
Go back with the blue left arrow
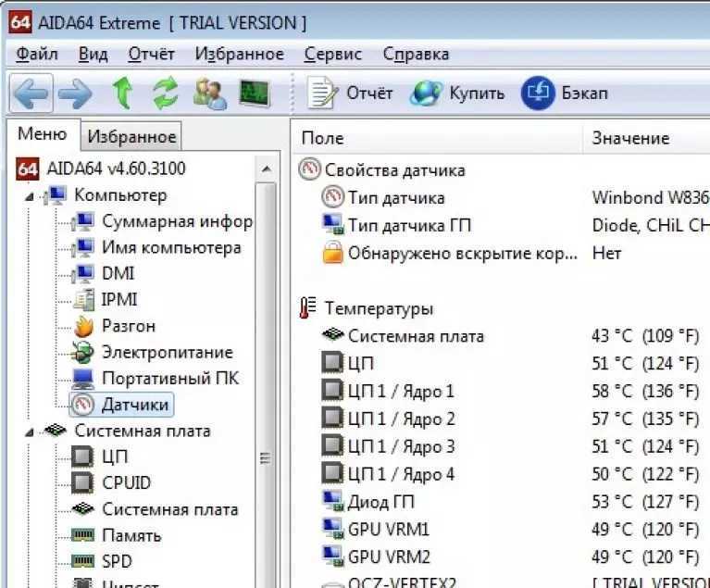pos(31,94)
